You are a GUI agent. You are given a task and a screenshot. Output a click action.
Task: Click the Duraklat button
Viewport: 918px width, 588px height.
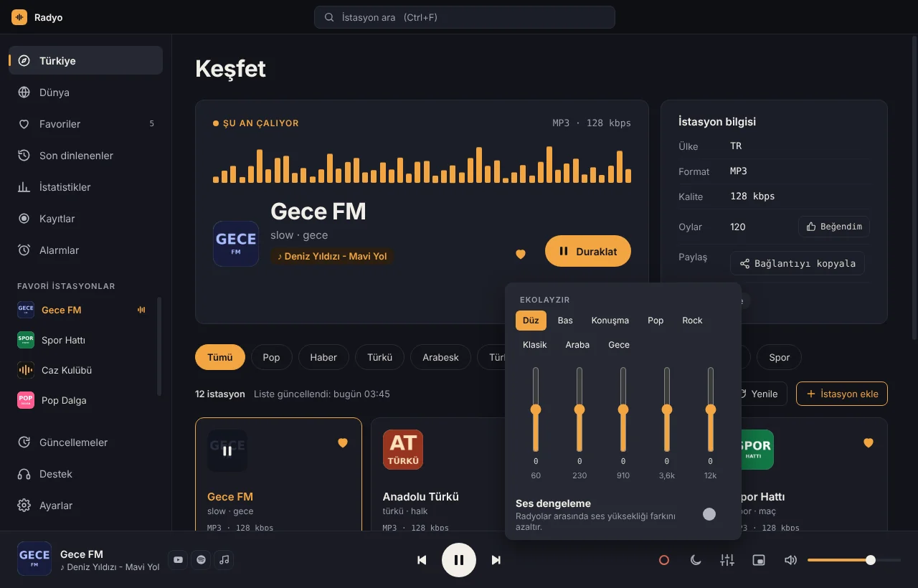pyautogui.click(x=588, y=251)
